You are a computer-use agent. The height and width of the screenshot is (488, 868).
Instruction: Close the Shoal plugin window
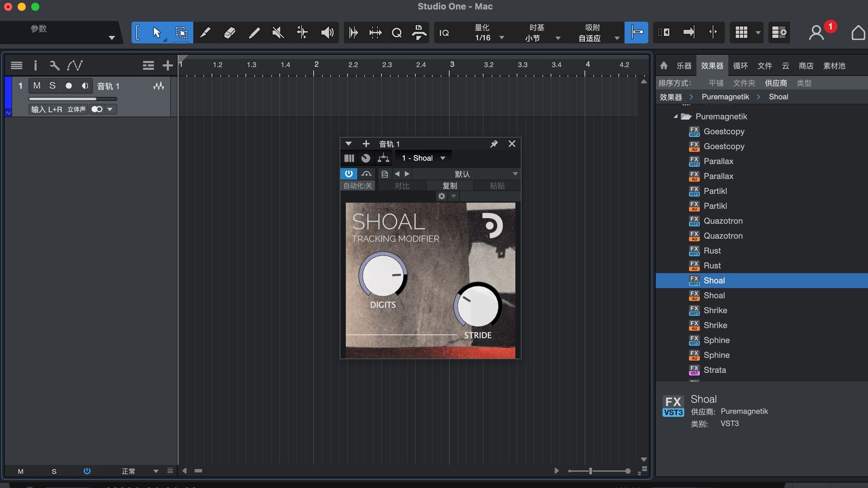click(x=512, y=144)
